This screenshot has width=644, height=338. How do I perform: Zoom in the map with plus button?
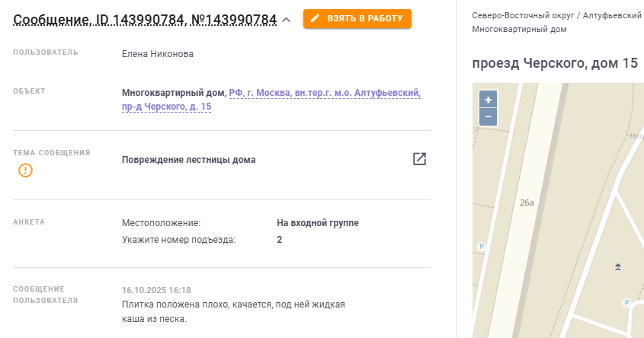pyautogui.click(x=488, y=100)
